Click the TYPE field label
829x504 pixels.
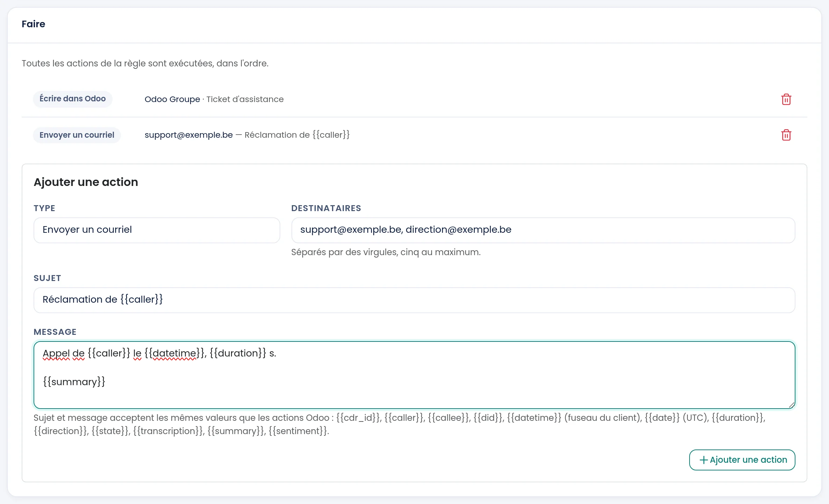pyautogui.click(x=44, y=208)
